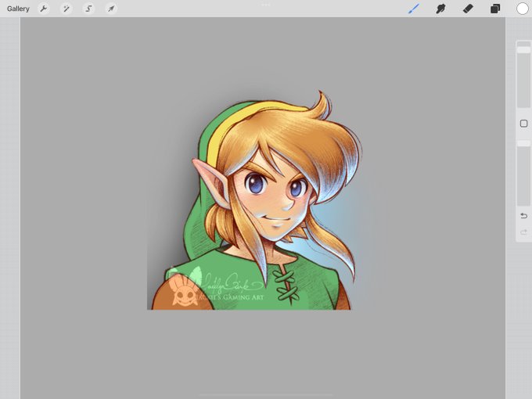Open the active color picker circle
This screenshot has height=399, width=532.
[x=522, y=9]
